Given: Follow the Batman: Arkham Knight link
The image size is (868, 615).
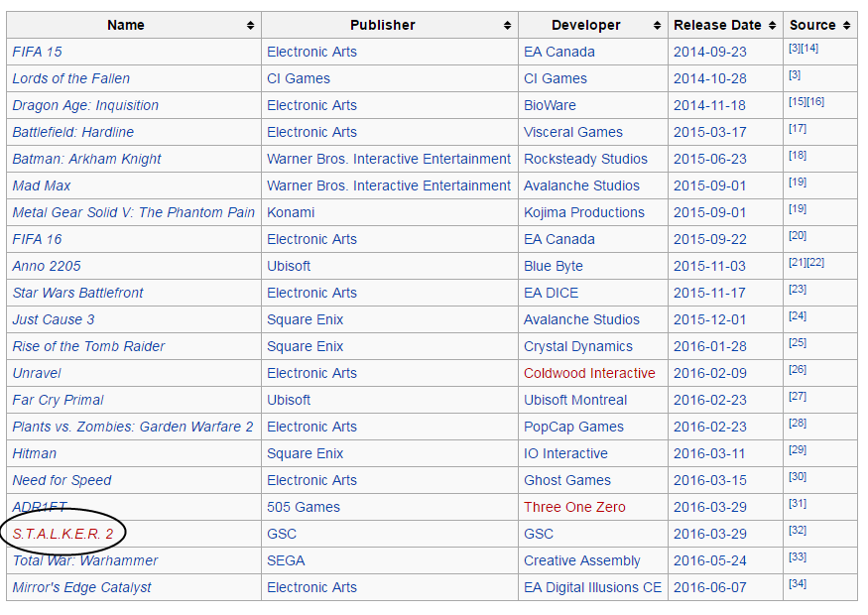Looking at the screenshot, I should [x=86, y=159].
